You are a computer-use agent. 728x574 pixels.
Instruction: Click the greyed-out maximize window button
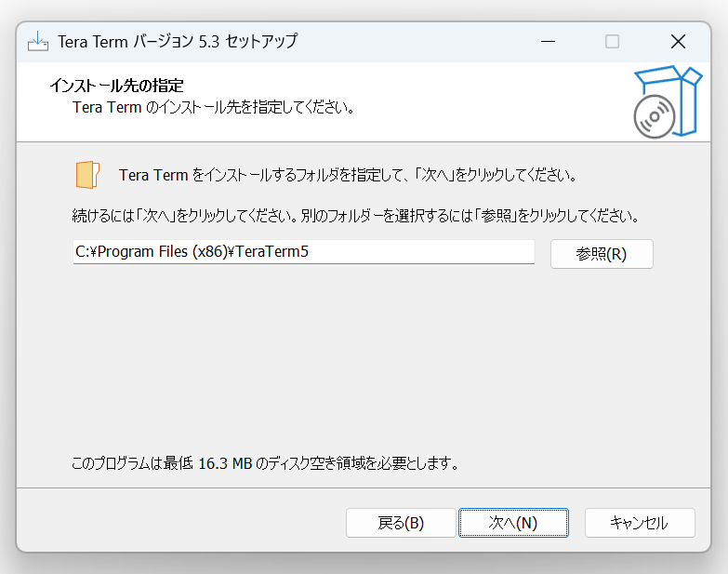pos(612,41)
